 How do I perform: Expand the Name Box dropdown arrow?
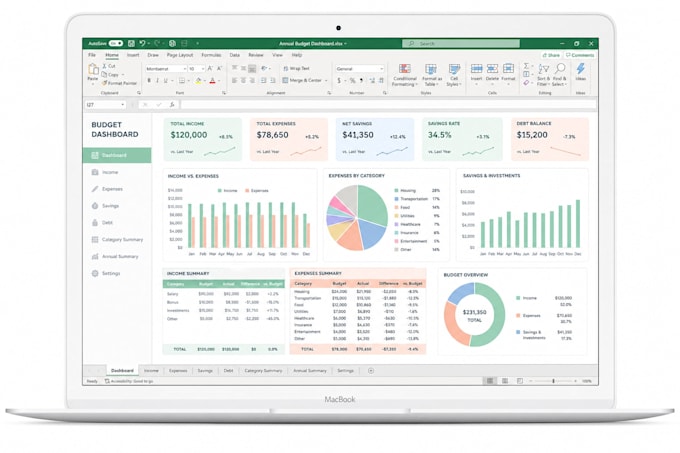pos(123,104)
